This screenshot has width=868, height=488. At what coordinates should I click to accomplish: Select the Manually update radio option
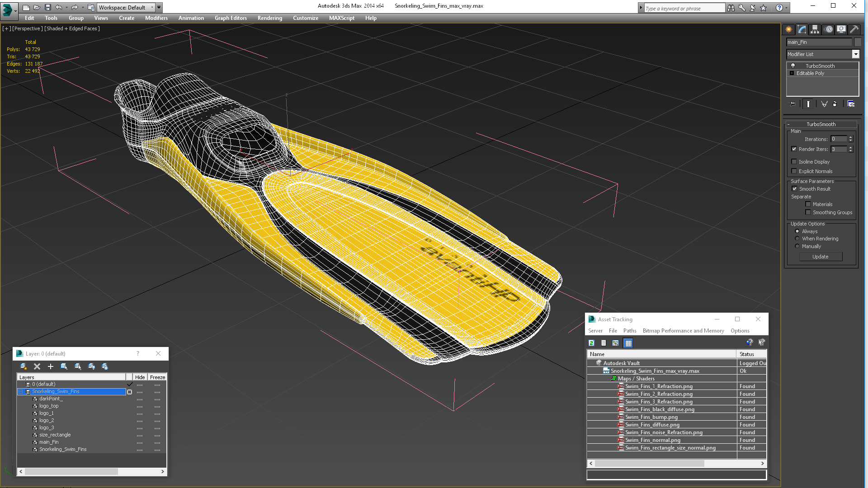tap(797, 246)
